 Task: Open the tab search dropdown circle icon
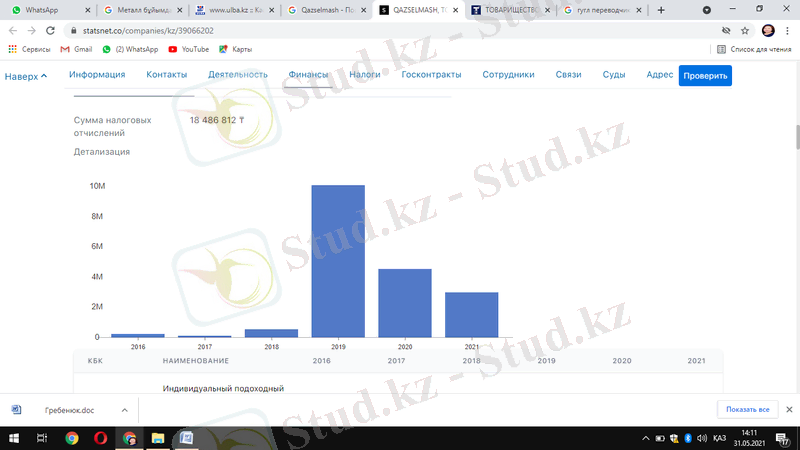click(x=707, y=10)
